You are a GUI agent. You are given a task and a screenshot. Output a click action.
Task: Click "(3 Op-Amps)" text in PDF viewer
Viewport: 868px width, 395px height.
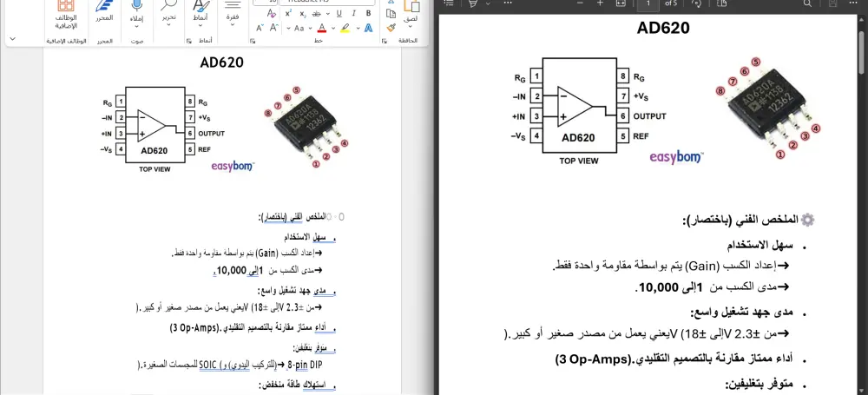point(593,359)
